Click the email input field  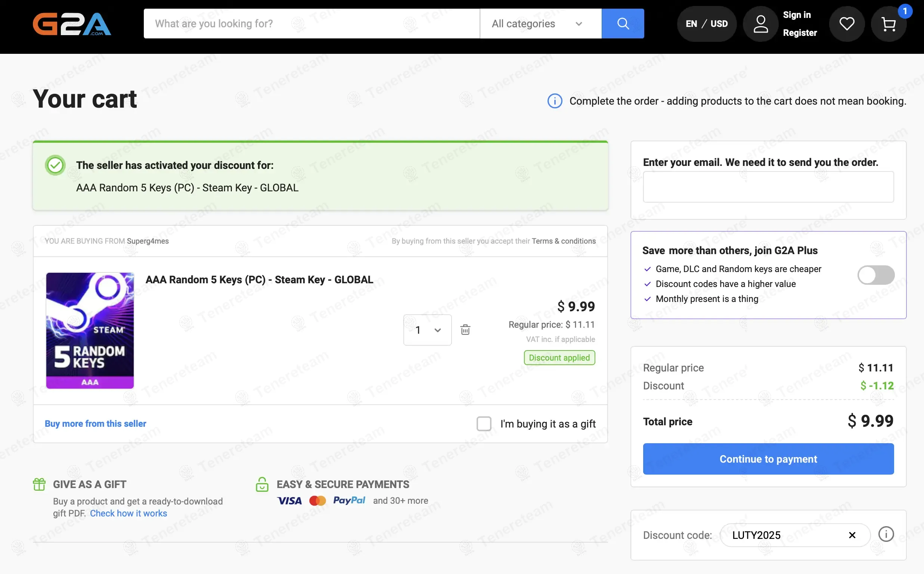pos(768,187)
